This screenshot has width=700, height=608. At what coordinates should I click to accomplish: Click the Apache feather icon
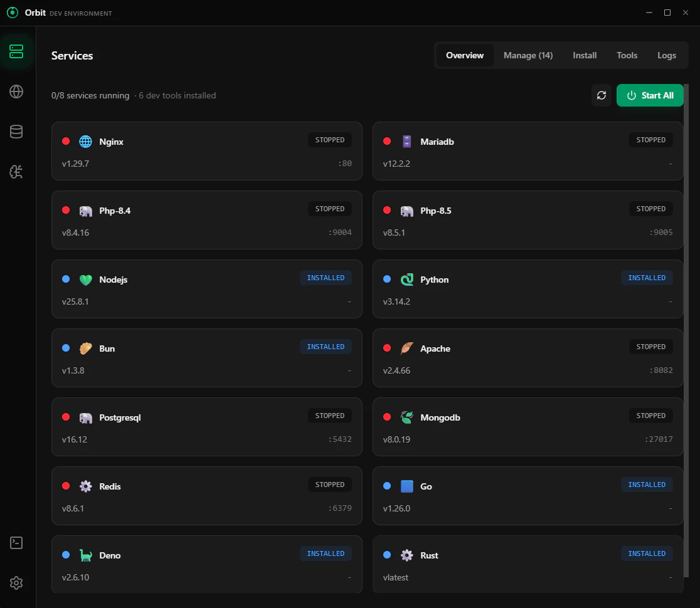click(406, 349)
